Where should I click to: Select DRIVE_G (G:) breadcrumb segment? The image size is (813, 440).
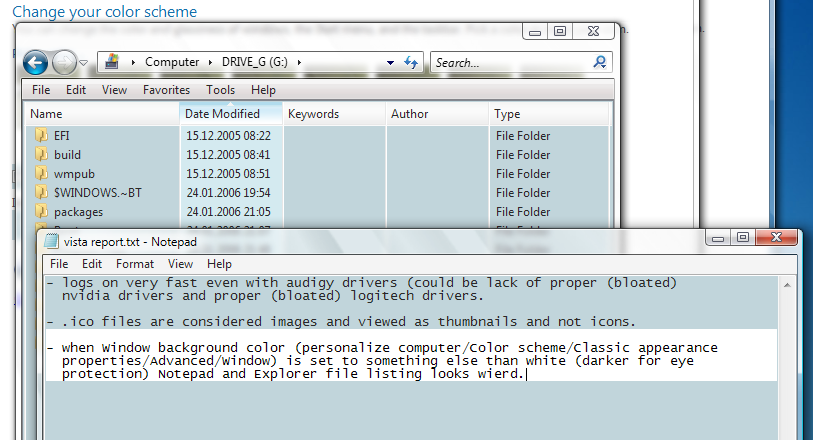click(255, 62)
